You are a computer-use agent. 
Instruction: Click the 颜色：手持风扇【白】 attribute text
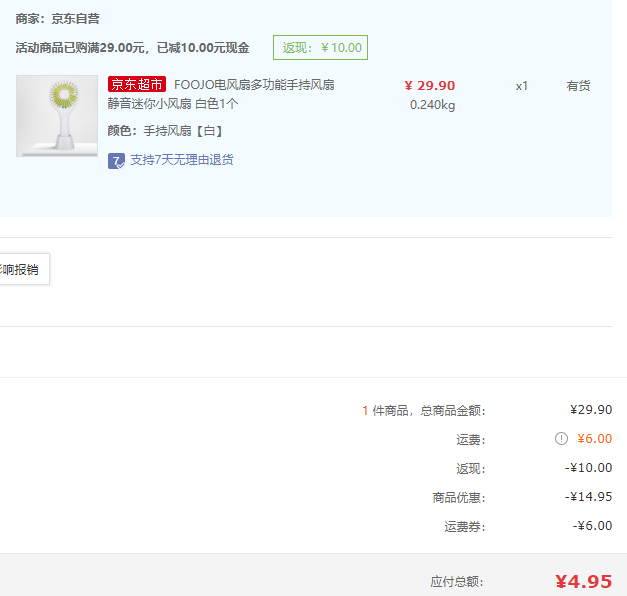coord(165,131)
